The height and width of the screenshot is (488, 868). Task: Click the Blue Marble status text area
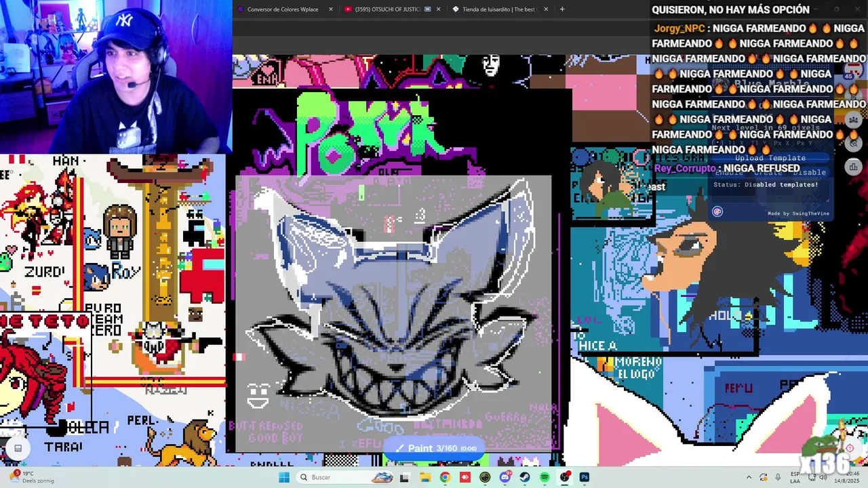[771, 190]
